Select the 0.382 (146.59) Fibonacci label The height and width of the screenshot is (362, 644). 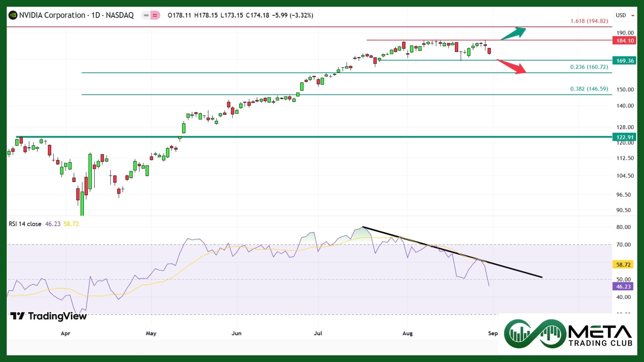(x=589, y=89)
